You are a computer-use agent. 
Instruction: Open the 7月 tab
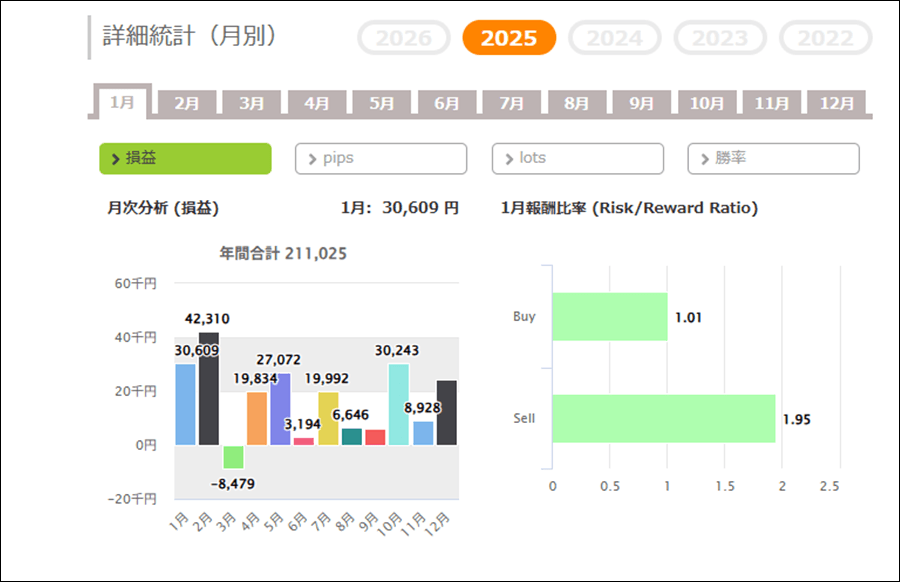click(x=511, y=103)
